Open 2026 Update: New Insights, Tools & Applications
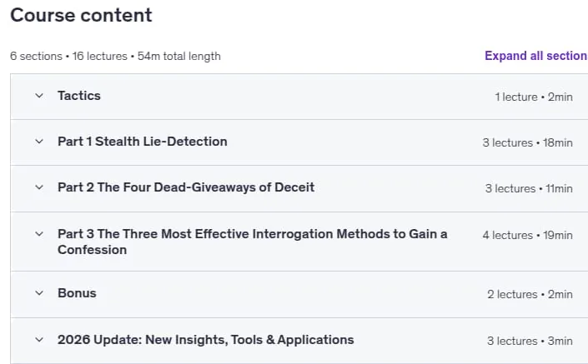 pyautogui.click(x=206, y=340)
